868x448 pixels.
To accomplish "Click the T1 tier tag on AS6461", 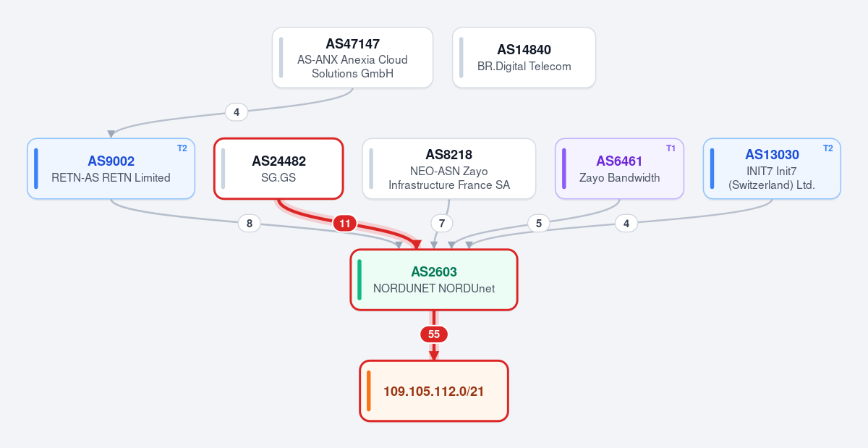I will pos(671,148).
